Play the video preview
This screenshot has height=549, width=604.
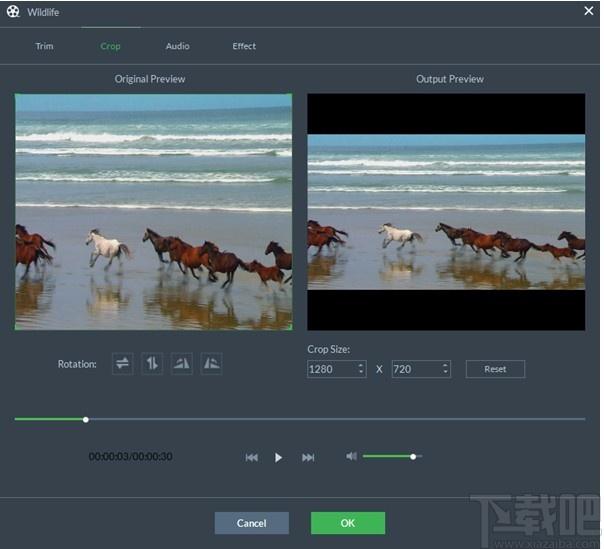click(278, 457)
